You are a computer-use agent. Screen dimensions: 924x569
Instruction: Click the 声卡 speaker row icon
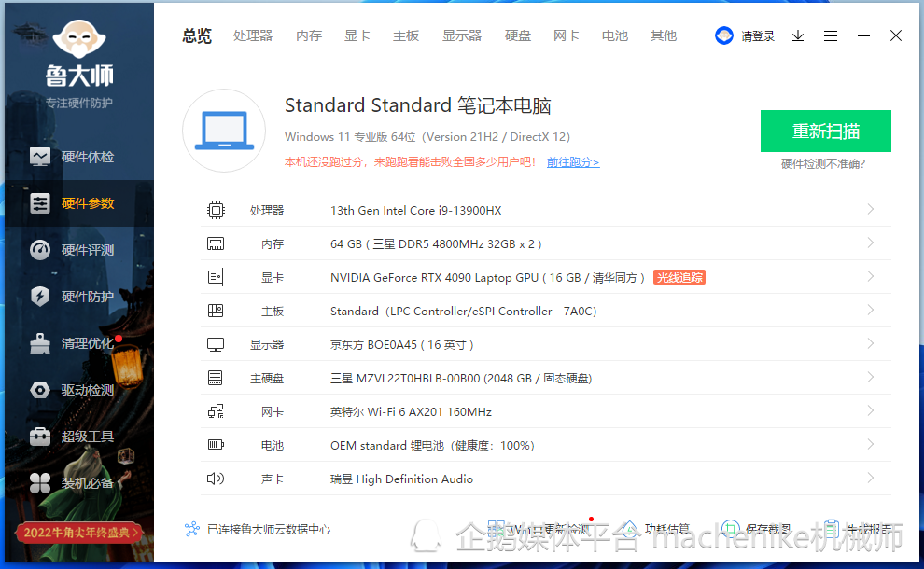pyautogui.click(x=216, y=479)
